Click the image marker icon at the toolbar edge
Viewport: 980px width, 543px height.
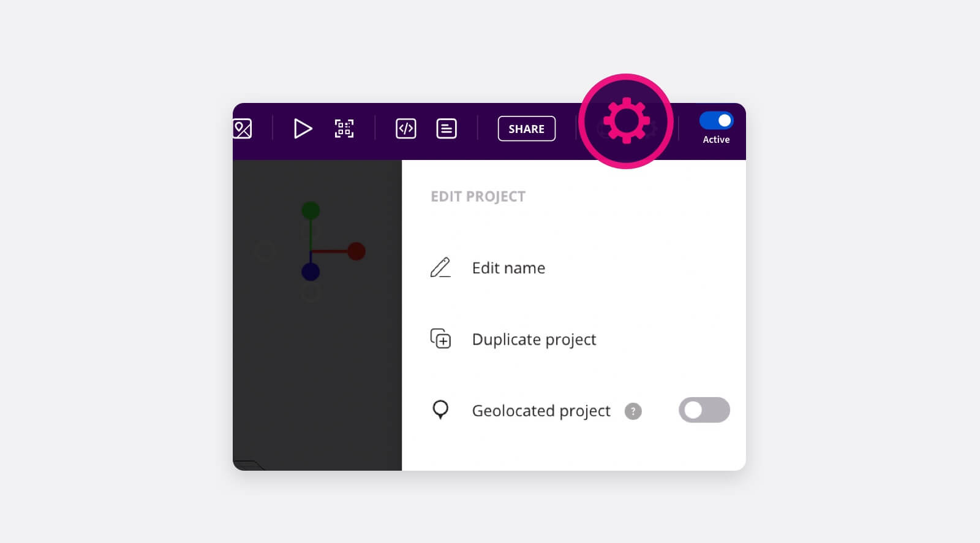243,129
